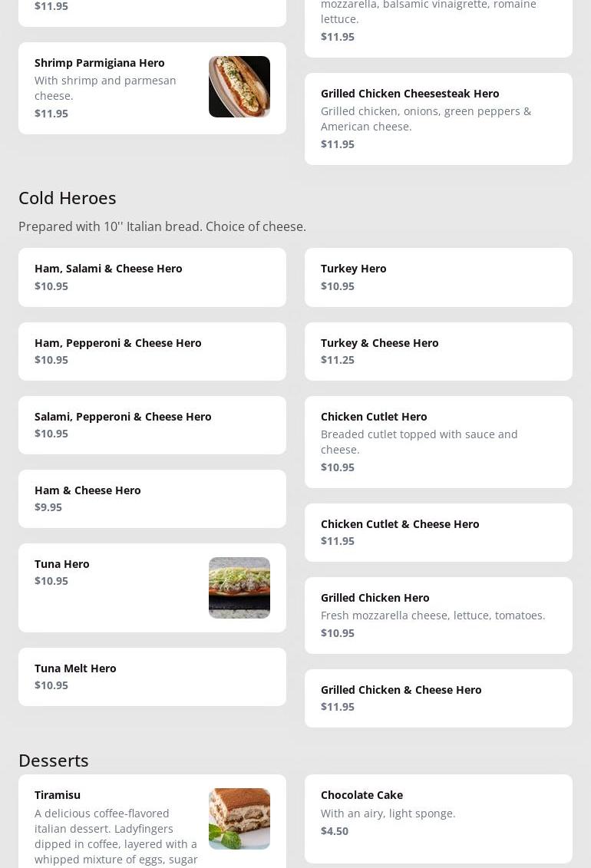Select Chicken Cutlet & Cheese Hero
The image size is (591, 868).
coord(438,533)
